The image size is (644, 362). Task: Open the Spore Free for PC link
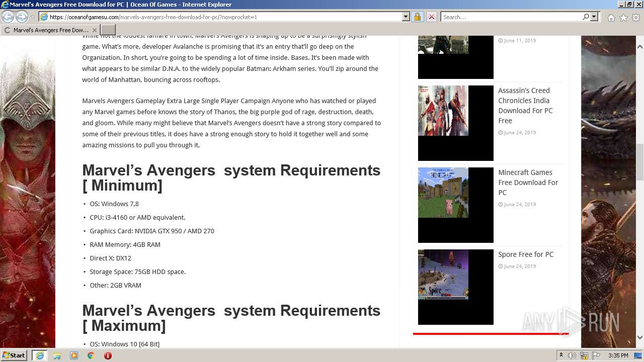(x=526, y=254)
